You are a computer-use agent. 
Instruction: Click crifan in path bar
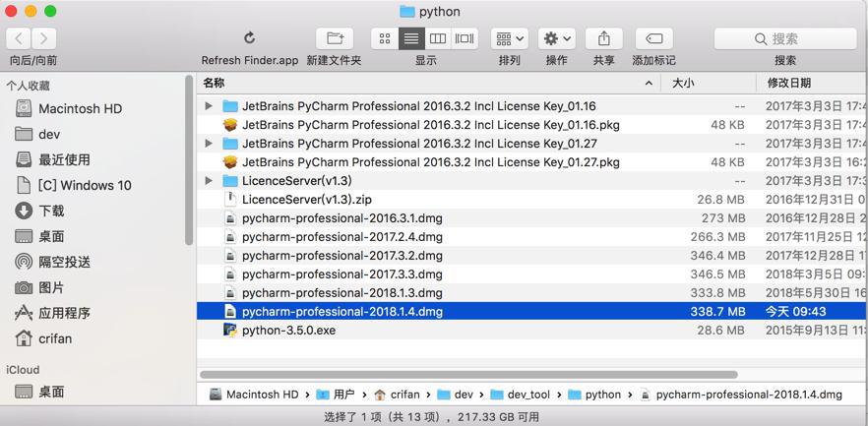coord(397,395)
